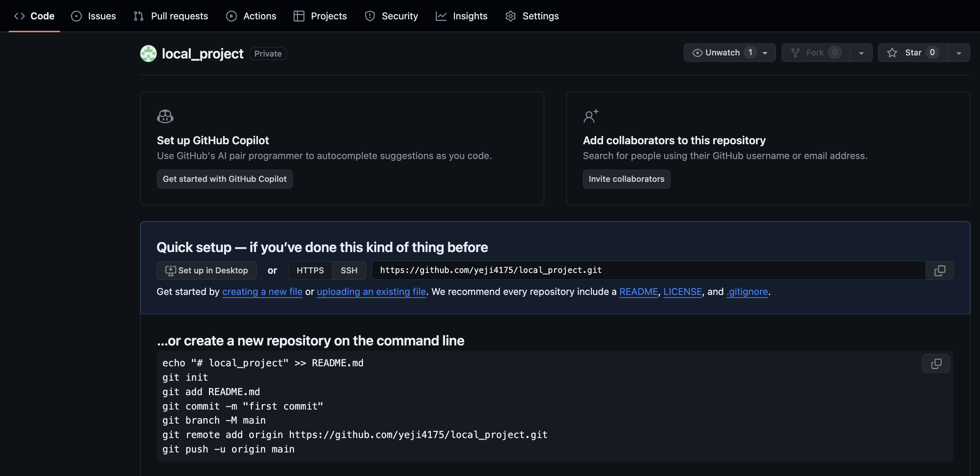
Task: Open the Settings gear tab
Action: tap(532, 16)
